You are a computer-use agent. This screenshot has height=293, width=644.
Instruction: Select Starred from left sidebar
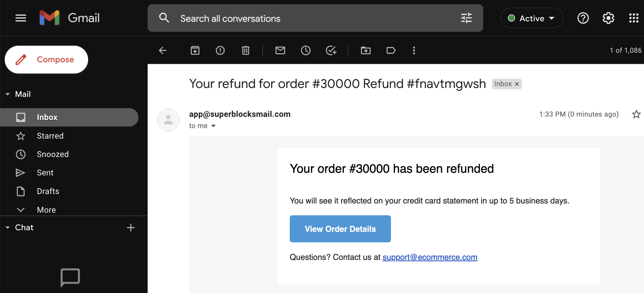[x=51, y=136]
